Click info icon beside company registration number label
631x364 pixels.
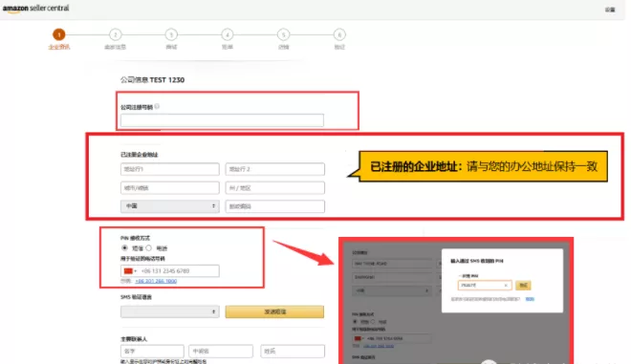click(157, 106)
